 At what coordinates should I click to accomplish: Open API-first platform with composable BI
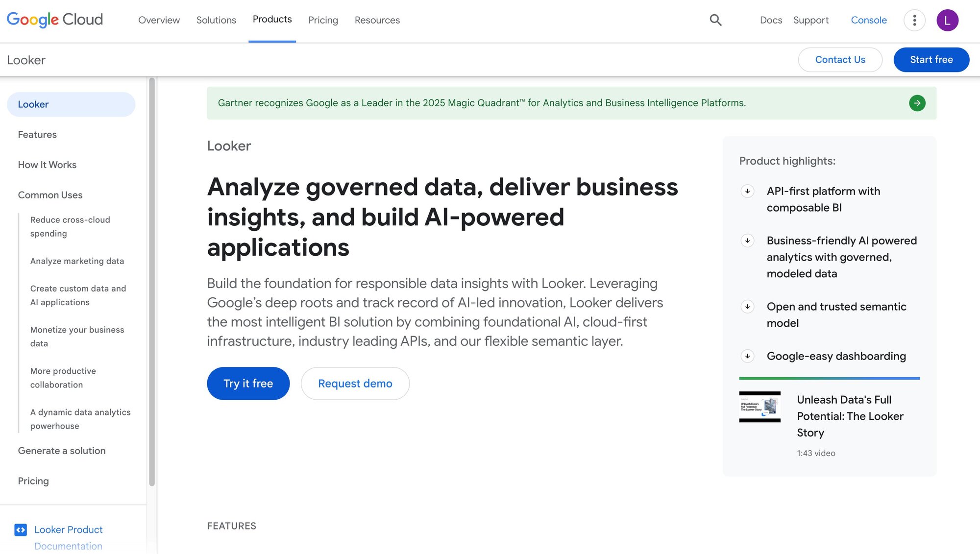pos(823,199)
